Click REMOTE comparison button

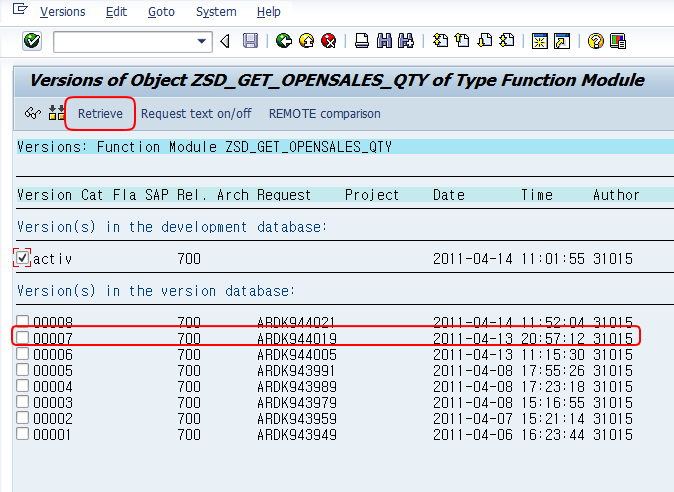pyautogui.click(x=325, y=113)
